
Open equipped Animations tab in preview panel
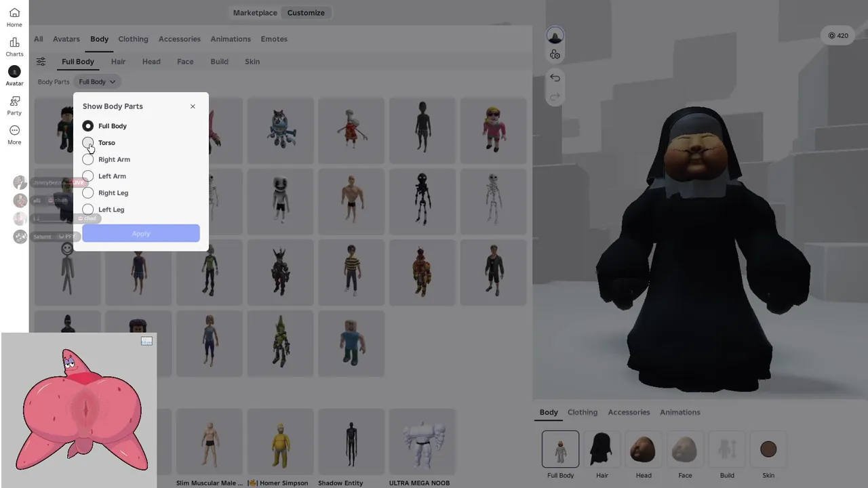680,412
